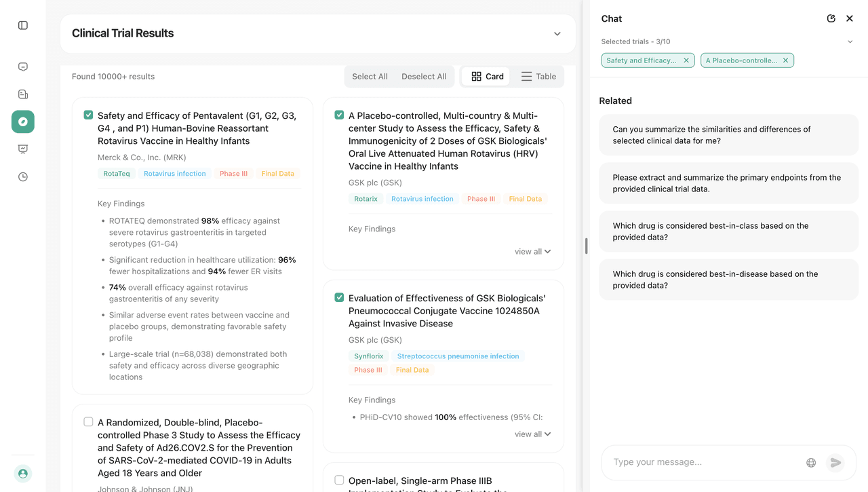Click the active green pencil sidebar icon
This screenshot has height=492, width=868.
pyautogui.click(x=22, y=121)
